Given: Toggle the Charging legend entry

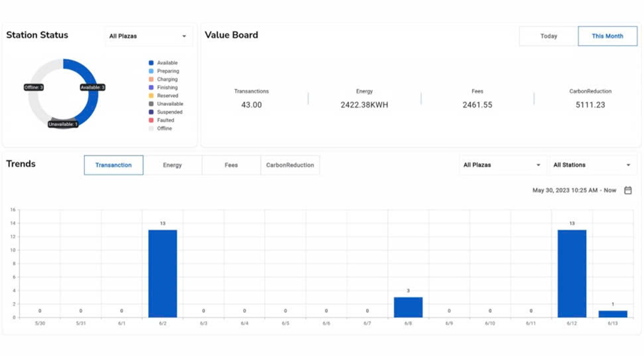Looking at the screenshot, I should click(x=167, y=79).
